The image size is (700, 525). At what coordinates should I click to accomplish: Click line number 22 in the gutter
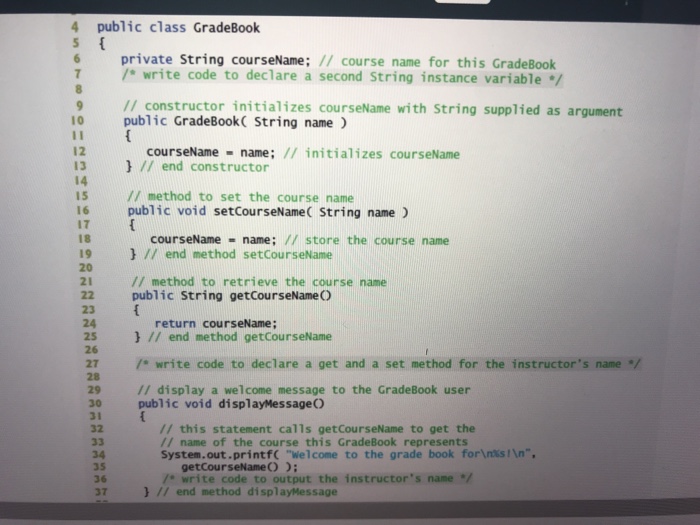[x=88, y=295]
